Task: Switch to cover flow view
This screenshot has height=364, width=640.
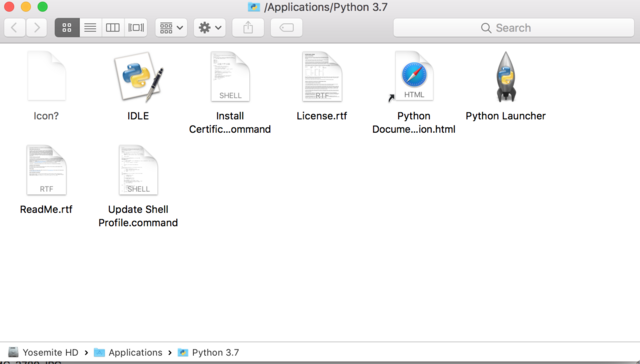Action: pos(136,28)
